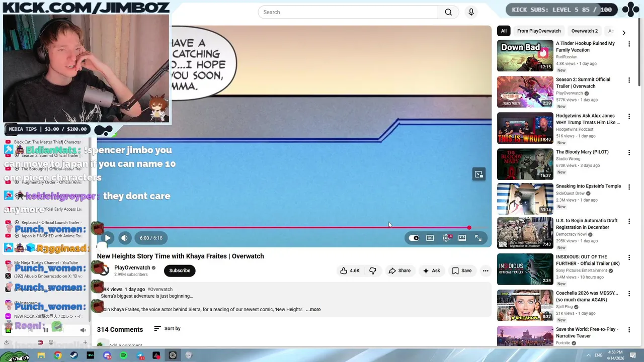Viewport: 644px width, 362px height.
Task: Open Sneaking into Epstein's Temple video
Action: (x=588, y=186)
